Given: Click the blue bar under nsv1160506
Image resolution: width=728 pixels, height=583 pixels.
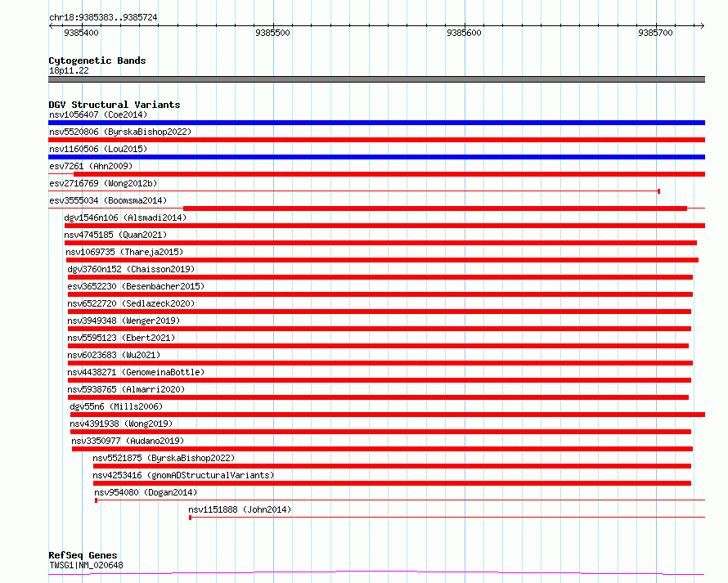Looking at the screenshot, I should click(x=376, y=157).
